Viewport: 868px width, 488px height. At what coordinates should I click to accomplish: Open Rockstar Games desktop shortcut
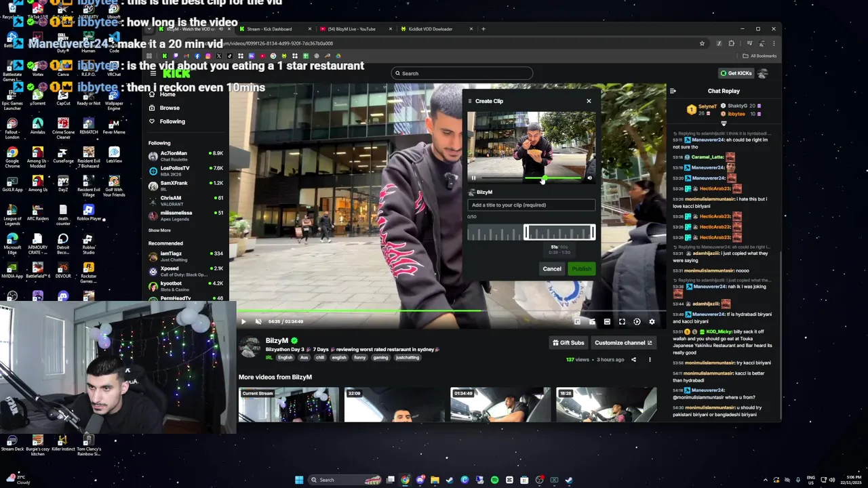point(89,272)
